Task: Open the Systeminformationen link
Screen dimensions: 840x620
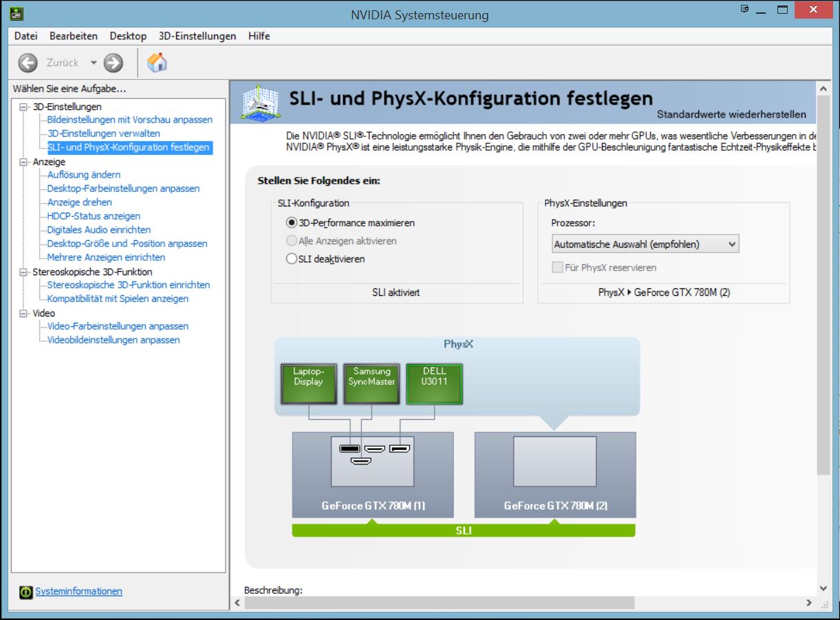Action: click(79, 591)
